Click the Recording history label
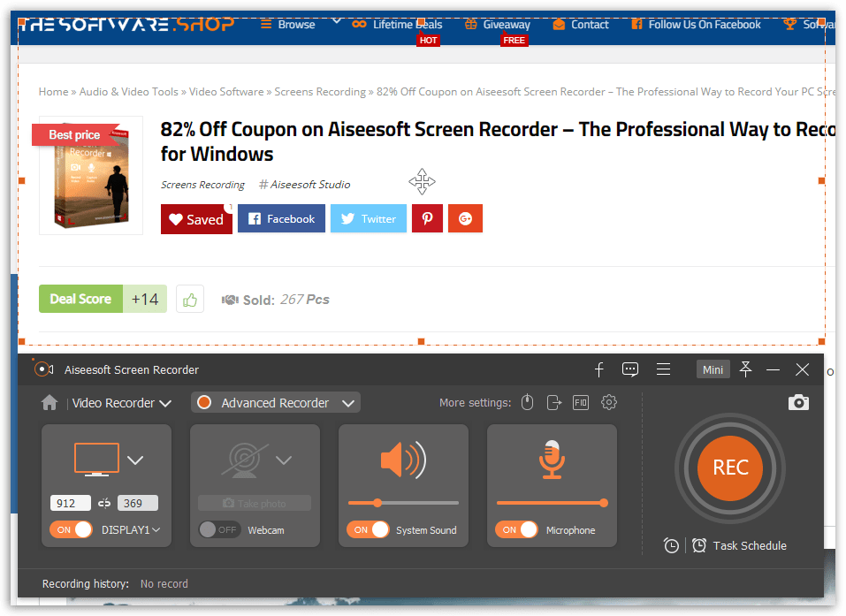846x616 pixels. pos(85,583)
